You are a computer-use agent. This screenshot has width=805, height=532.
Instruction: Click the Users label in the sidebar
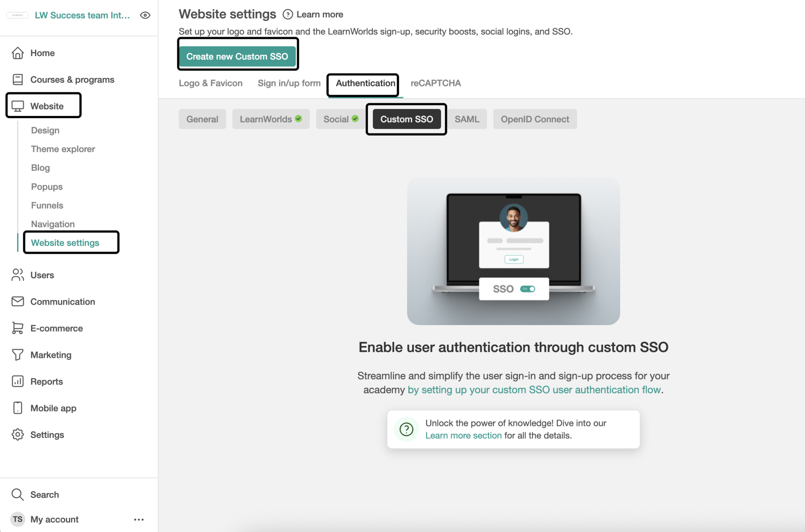pyautogui.click(x=42, y=275)
